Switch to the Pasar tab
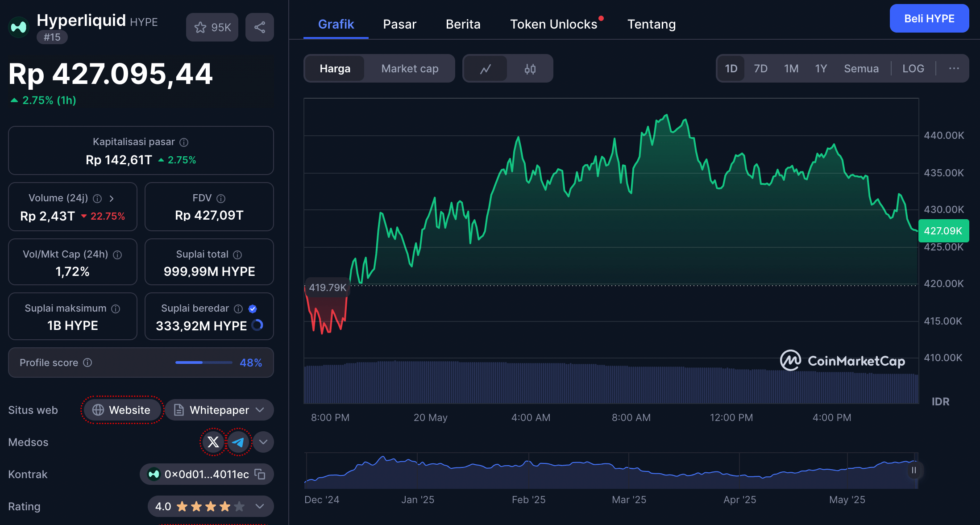Viewport: 980px width, 525px height. [x=399, y=24]
